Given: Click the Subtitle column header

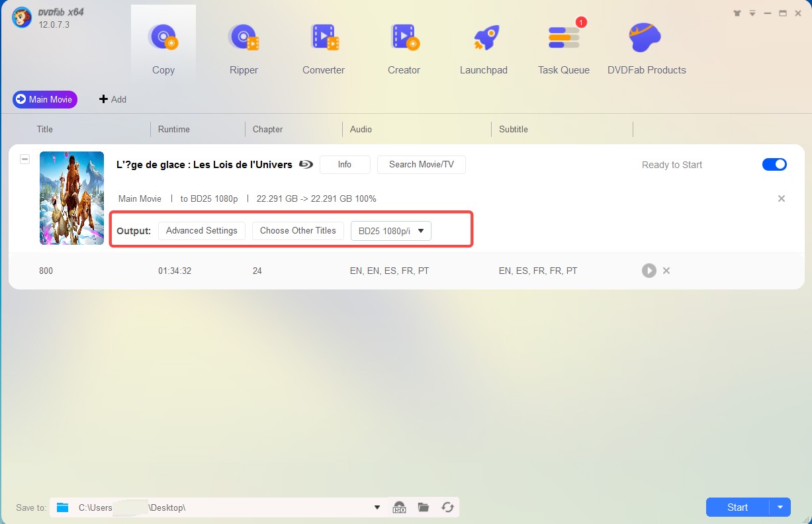Looking at the screenshot, I should point(514,130).
